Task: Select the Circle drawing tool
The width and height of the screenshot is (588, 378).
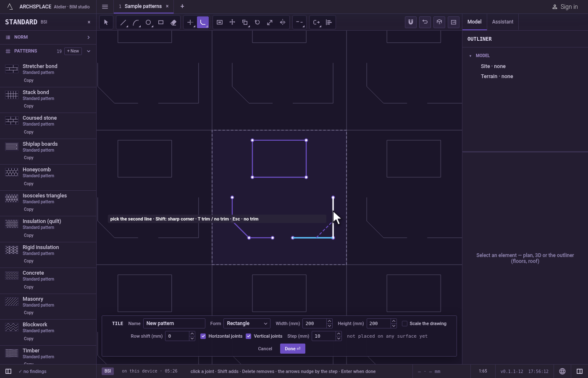Action: (148, 22)
